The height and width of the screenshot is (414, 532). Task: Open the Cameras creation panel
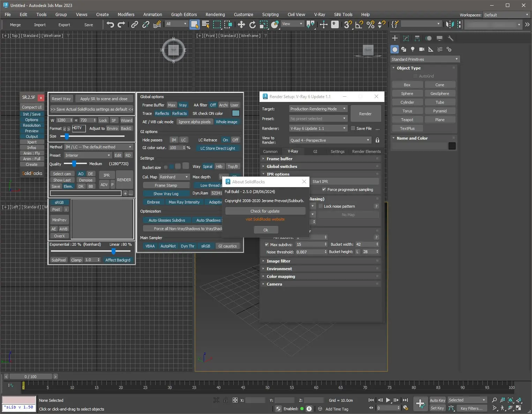tap(421, 50)
